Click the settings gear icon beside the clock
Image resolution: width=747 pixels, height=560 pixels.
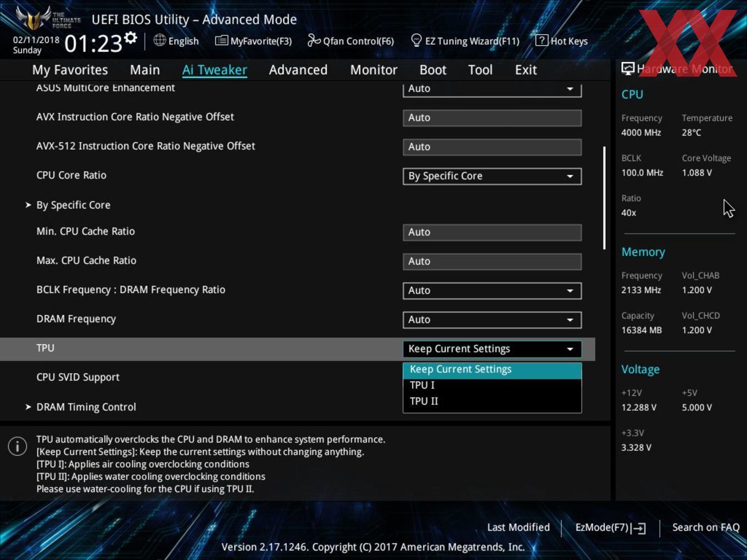point(130,38)
